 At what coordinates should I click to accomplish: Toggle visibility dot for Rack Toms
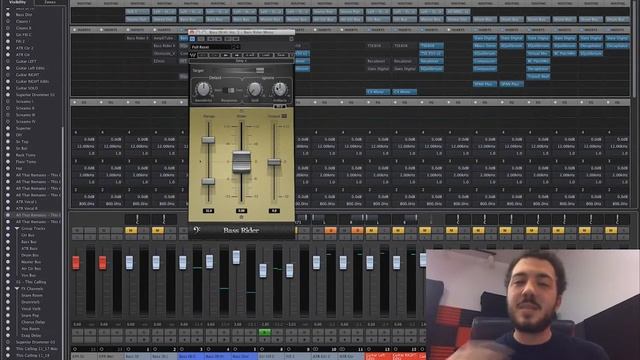8,155
